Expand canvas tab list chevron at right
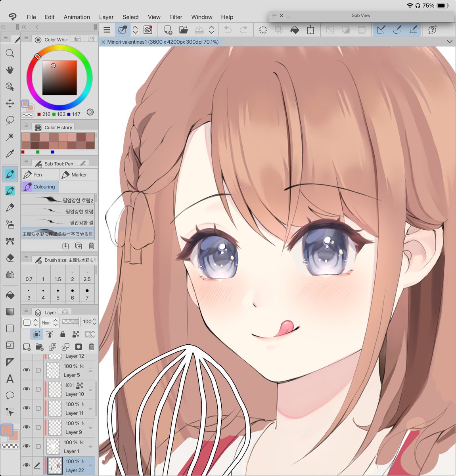Viewport: 456px width, 476px height. click(x=449, y=42)
